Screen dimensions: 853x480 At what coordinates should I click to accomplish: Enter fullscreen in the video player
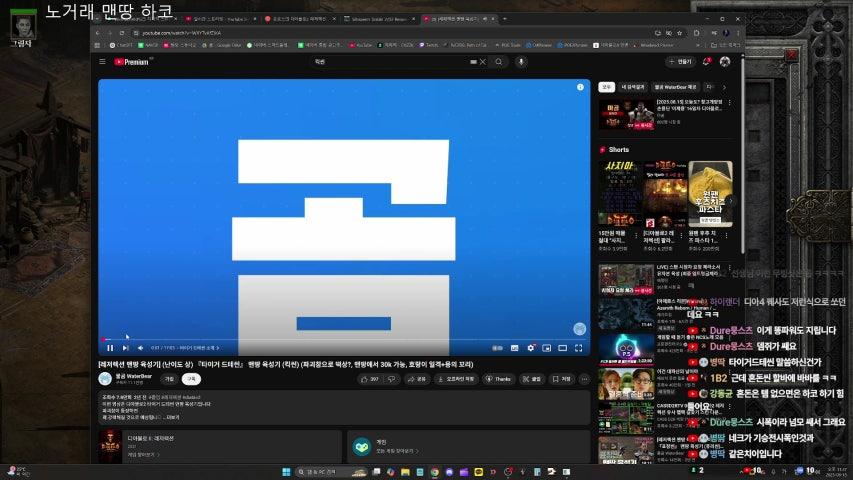tap(579, 348)
